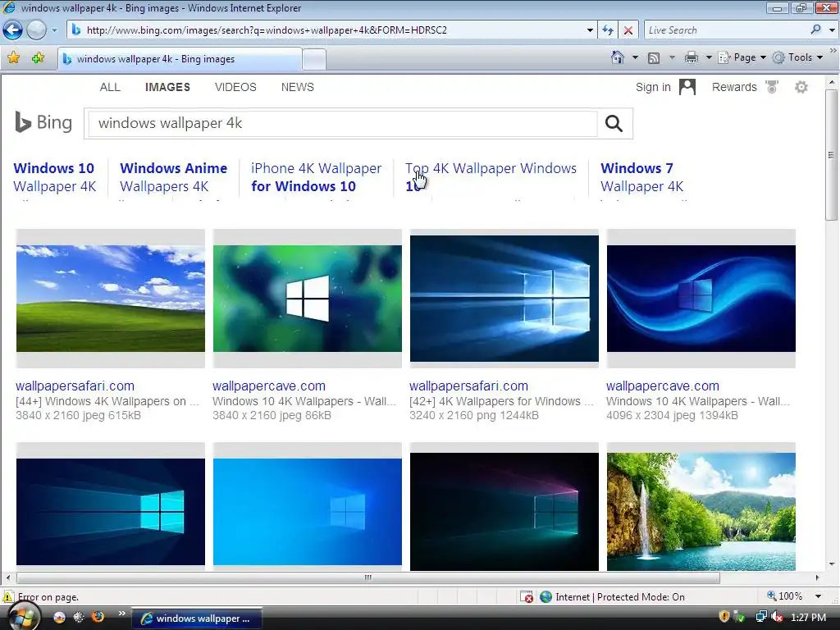Viewport: 840px width, 630px height.
Task: Click the Add to Favorites icon
Action: 38,58
